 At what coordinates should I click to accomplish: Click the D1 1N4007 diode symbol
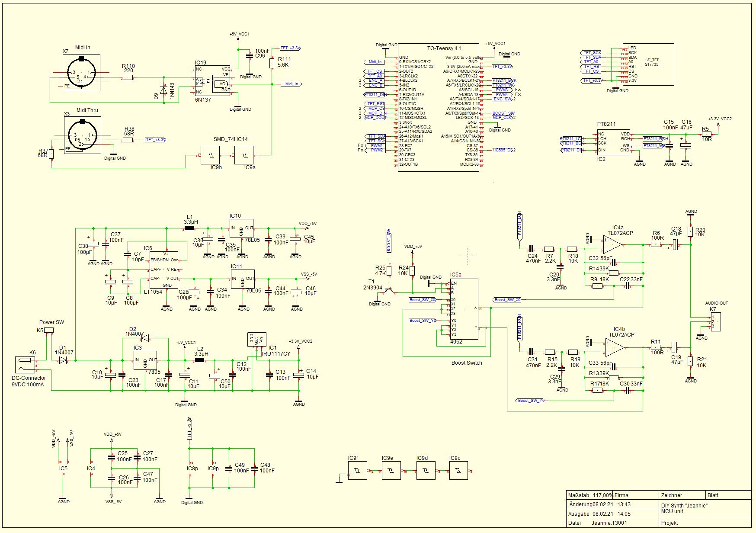63,360
